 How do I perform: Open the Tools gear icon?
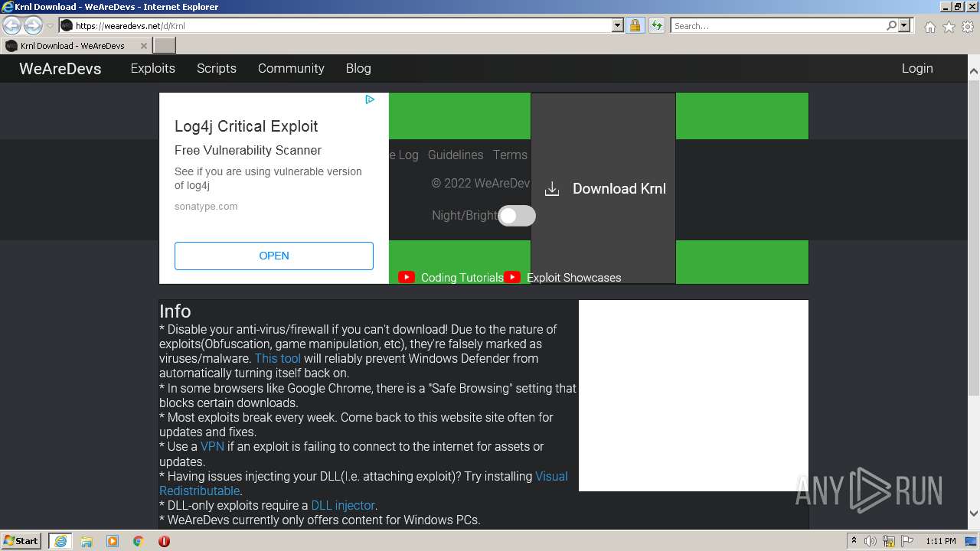(968, 27)
